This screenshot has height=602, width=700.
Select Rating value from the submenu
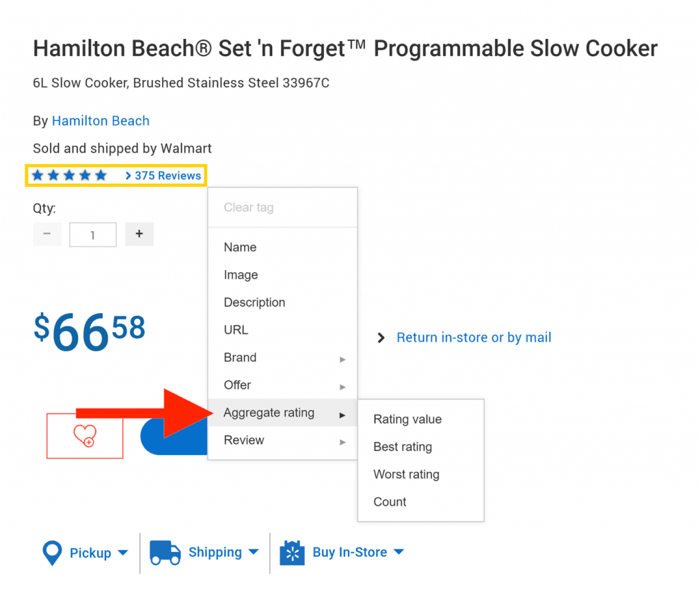pyautogui.click(x=407, y=419)
